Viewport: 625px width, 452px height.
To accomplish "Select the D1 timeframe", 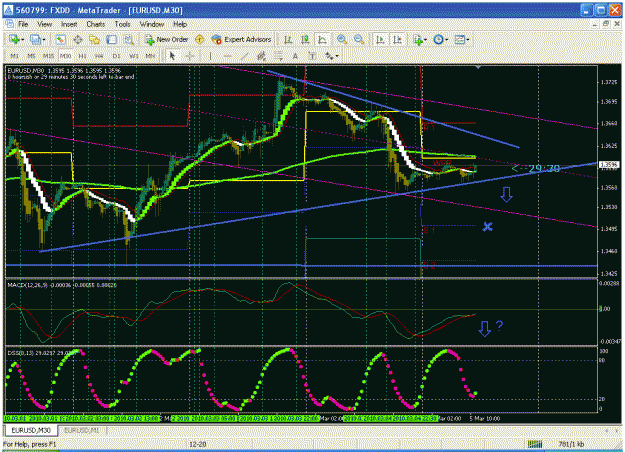I will coord(116,56).
